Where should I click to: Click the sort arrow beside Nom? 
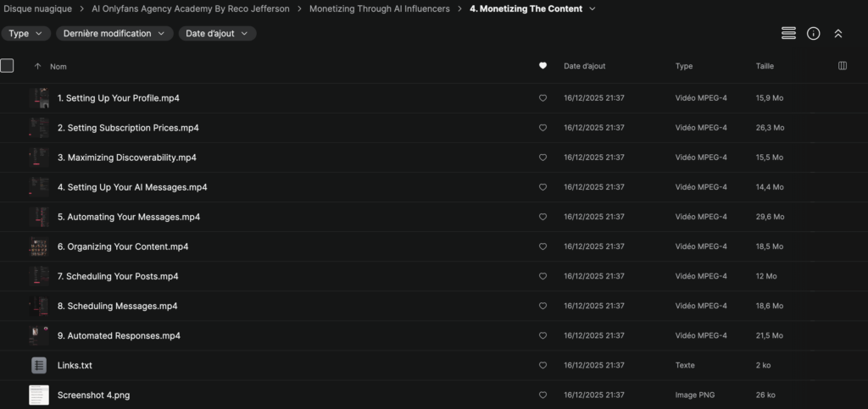(x=37, y=66)
